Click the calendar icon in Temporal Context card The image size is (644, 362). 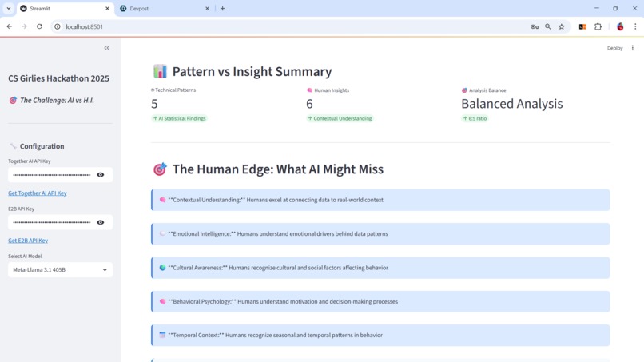click(x=163, y=336)
